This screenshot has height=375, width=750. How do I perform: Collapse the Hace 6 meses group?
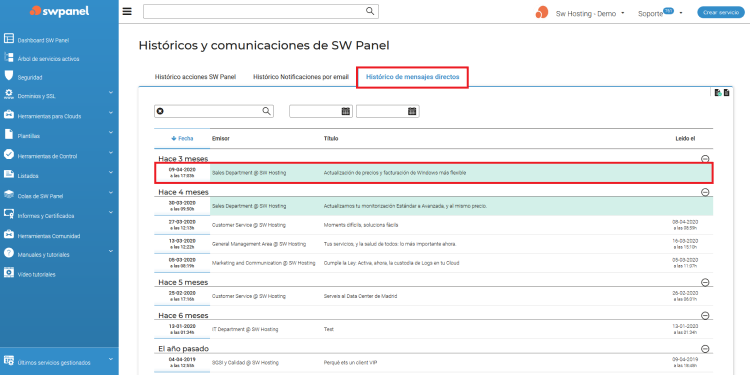coord(705,316)
